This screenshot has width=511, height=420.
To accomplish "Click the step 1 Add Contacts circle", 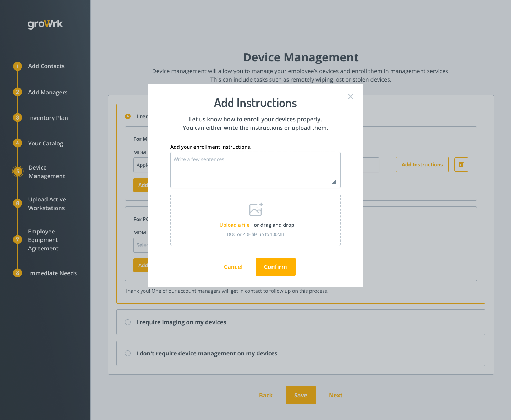I will [x=17, y=66].
